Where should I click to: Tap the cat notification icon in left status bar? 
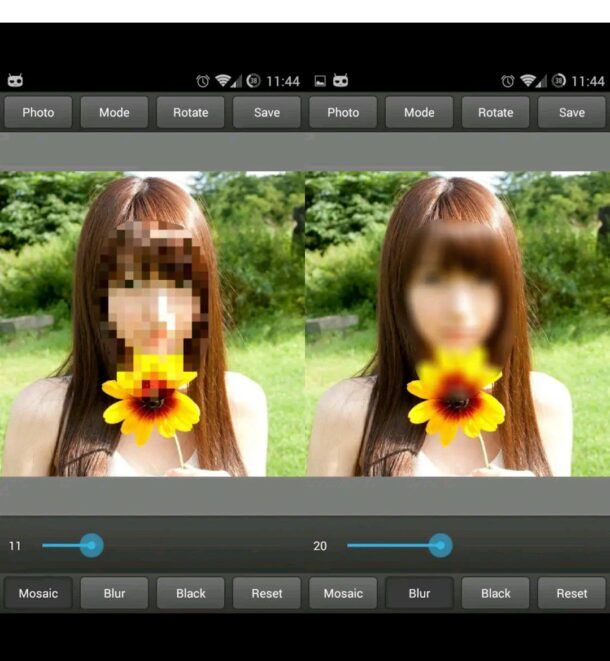coord(15,81)
